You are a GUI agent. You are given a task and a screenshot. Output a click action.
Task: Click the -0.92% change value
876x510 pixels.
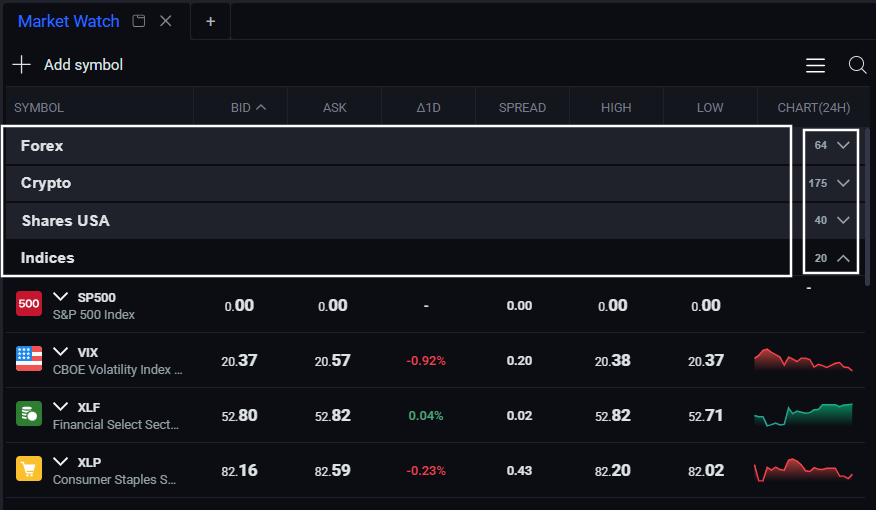pos(426,361)
